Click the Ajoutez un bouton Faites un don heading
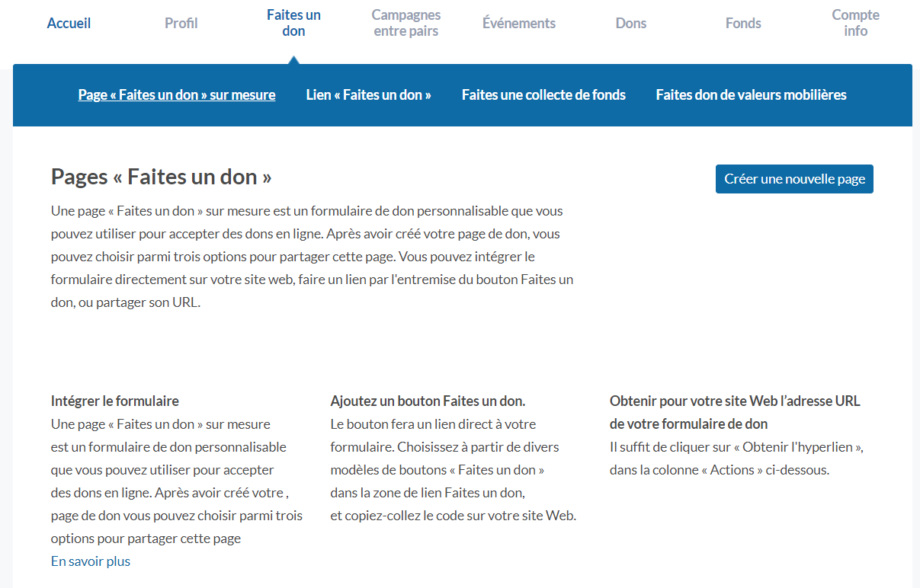This screenshot has height=588, width=920. click(428, 401)
